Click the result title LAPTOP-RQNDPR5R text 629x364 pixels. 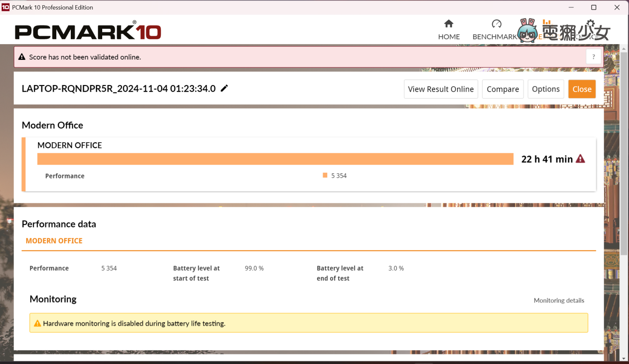[119, 89]
